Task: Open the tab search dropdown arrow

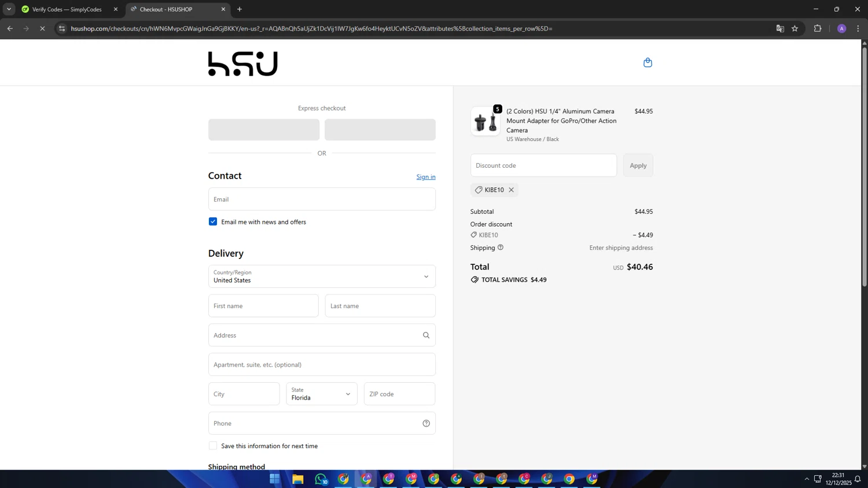Action: (9, 9)
